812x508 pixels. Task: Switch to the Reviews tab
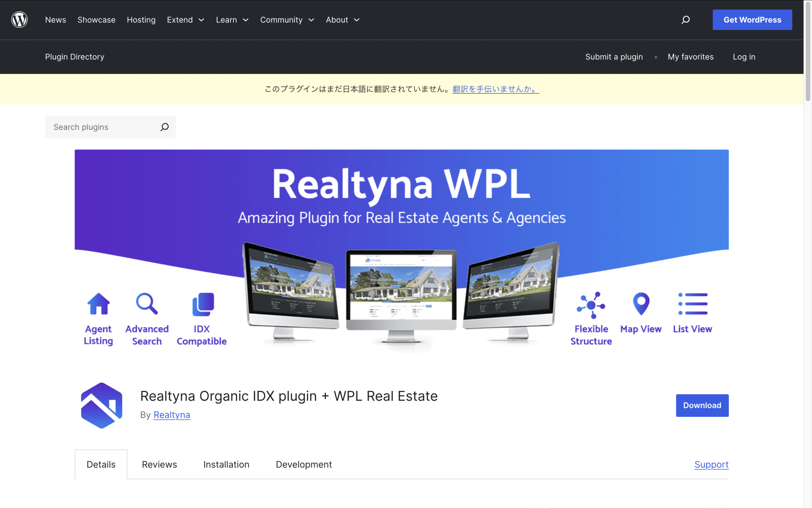(159, 464)
